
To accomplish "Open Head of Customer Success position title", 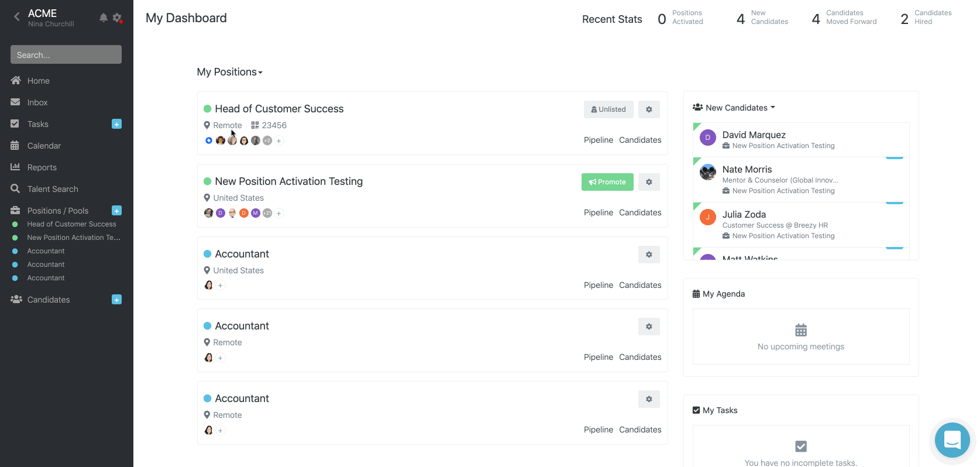I will click(279, 109).
